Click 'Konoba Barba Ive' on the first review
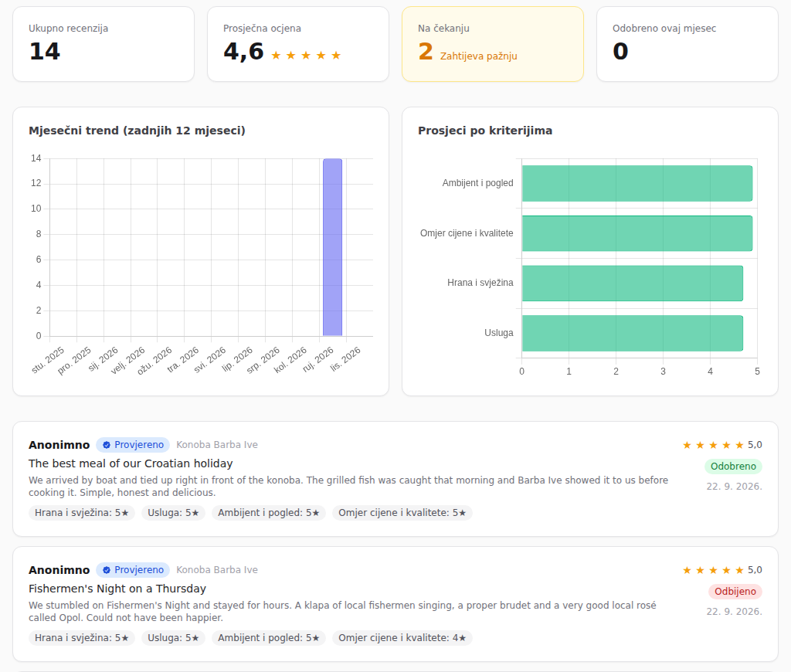This screenshot has height=672, width=791. tap(217, 444)
